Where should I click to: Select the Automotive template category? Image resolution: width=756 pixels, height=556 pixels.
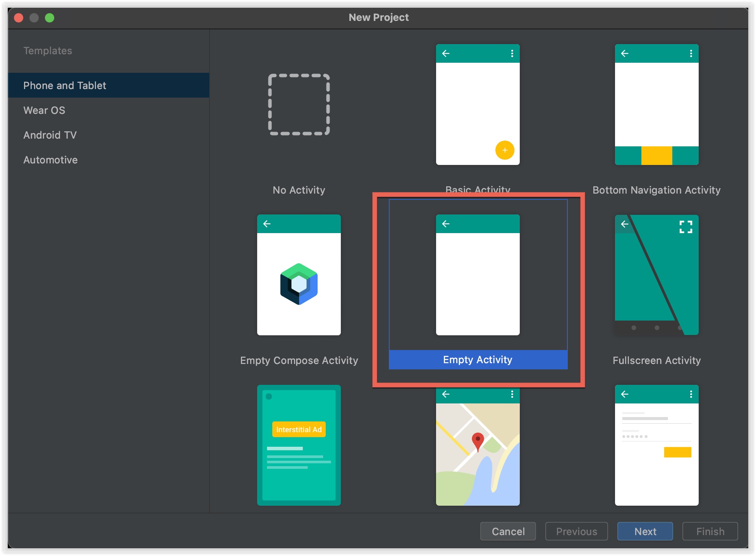tap(50, 160)
